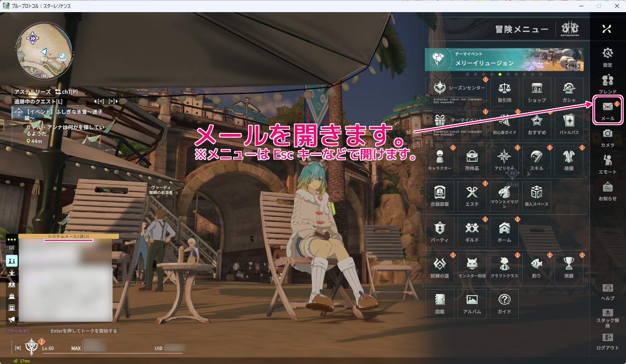Image resolution: width=626 pixels, height=364 pixels.
Task: Open the ギルド (Guild) icon
Action: 472,231
